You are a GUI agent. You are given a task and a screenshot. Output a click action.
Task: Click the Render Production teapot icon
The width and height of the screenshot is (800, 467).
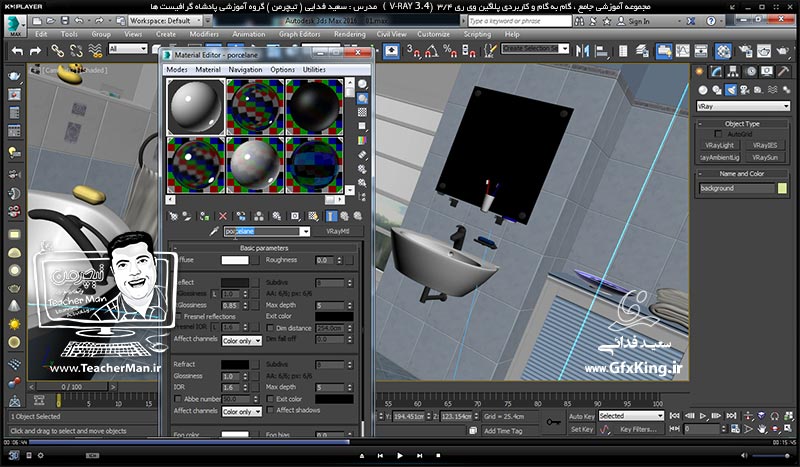click(x=782, y=51)
